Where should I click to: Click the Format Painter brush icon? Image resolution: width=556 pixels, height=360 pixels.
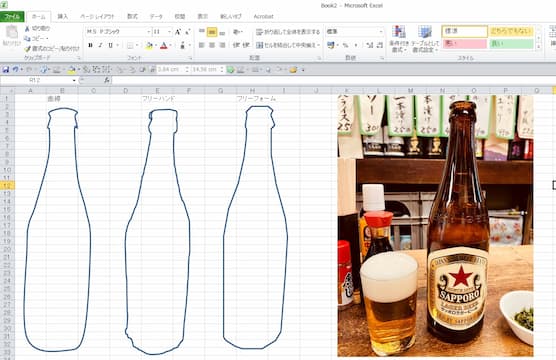[27, 49]
